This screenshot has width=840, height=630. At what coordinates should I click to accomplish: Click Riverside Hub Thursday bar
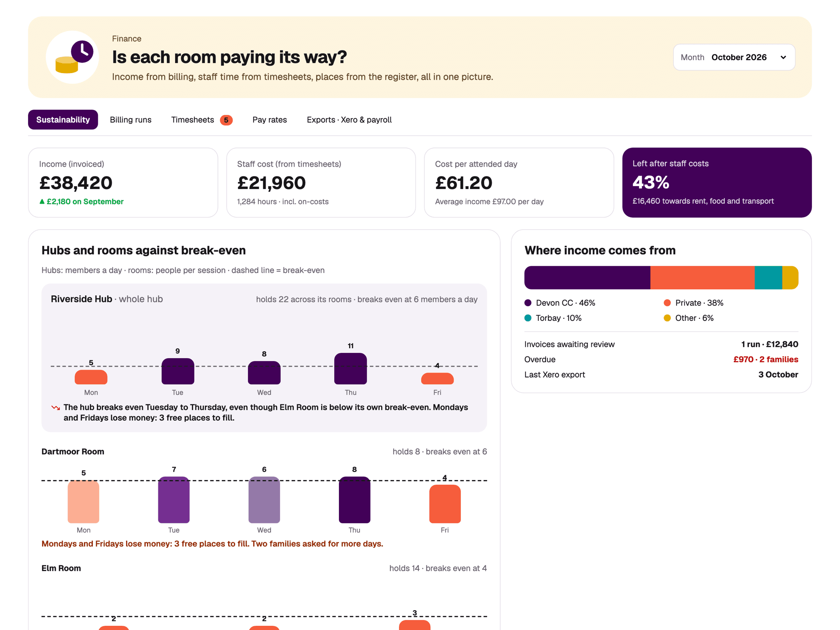tap(351, 369)
